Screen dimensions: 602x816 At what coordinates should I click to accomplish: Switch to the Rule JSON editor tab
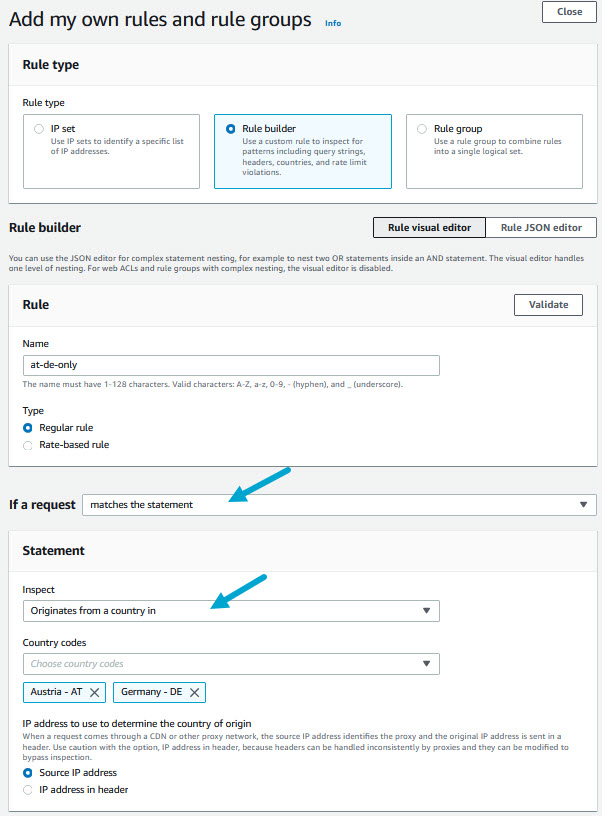541,227
